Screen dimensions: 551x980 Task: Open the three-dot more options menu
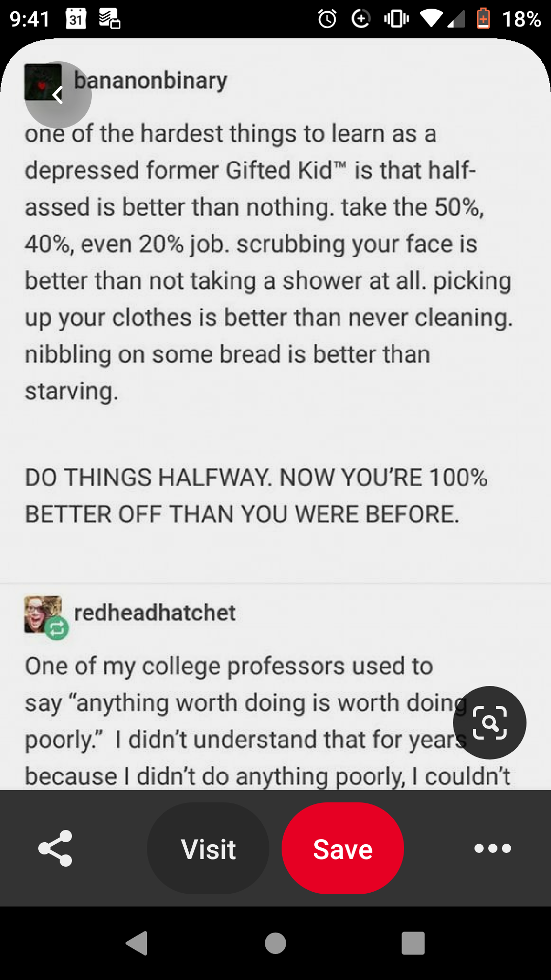click(492, 848)
